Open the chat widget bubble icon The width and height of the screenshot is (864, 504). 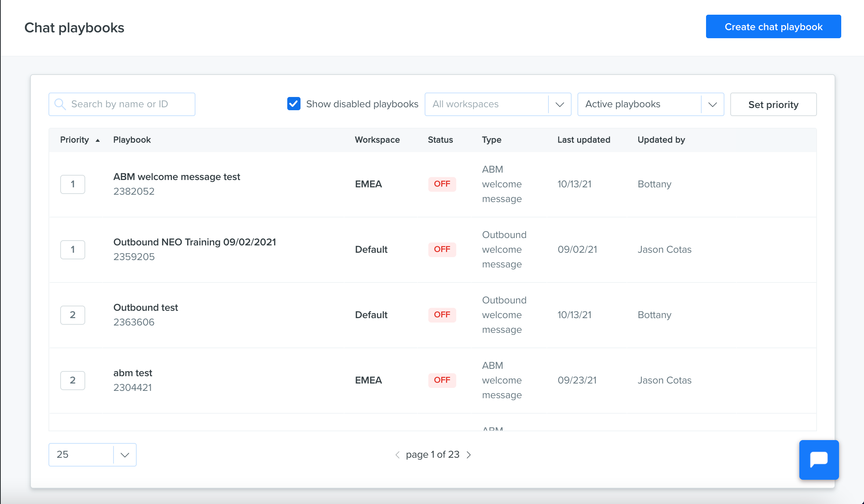(x=819, y=460)
